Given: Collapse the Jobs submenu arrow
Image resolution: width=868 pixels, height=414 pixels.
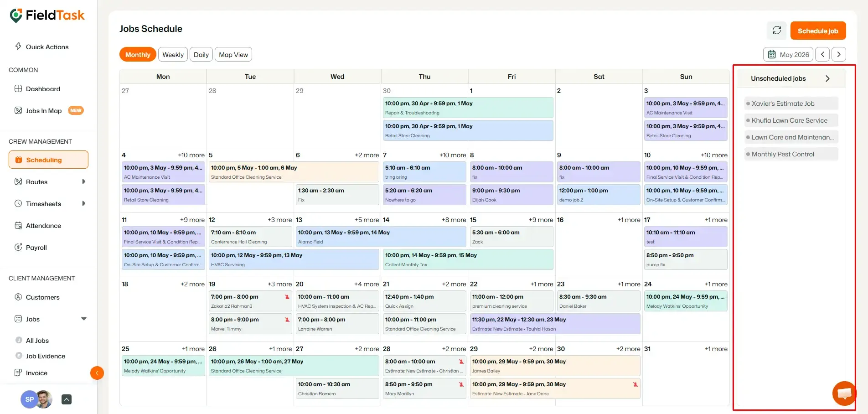Looking at the screenshot, I should (84, 319).
